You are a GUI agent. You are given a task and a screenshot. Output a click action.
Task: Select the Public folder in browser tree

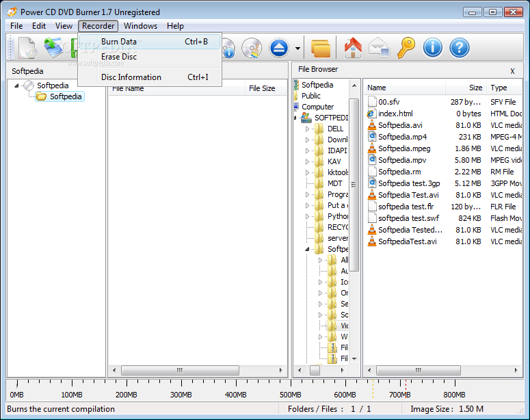click(x=311, y=96)
